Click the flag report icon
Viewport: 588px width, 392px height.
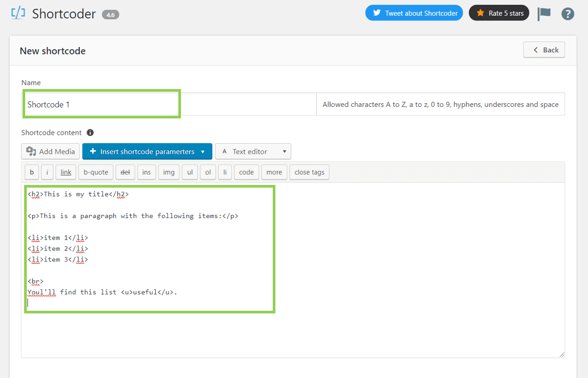[x=544, y=14]
